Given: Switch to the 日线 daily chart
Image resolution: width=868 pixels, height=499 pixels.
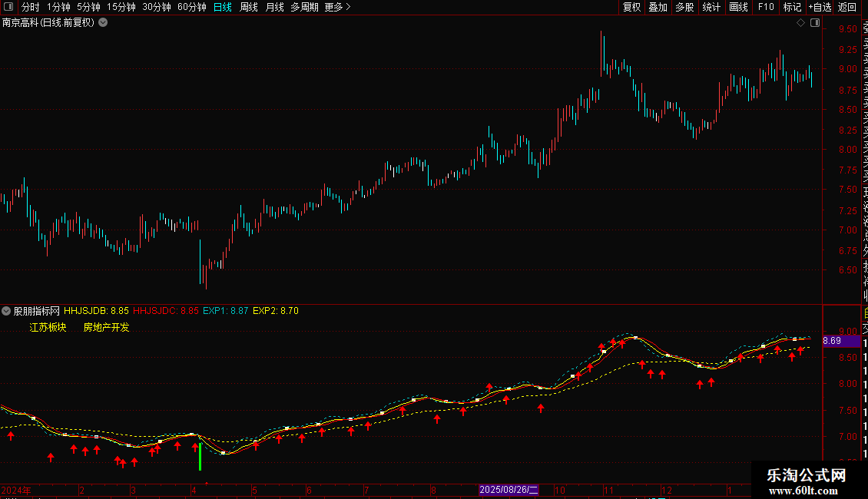Looking at the screenshot, I should tap(223, 7).
